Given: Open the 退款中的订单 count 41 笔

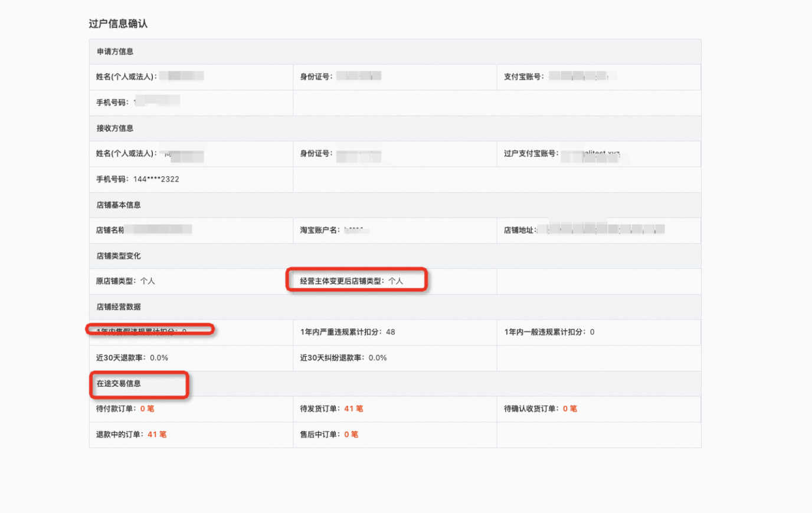Looking at the screenshot, I should pyautogui.click(x=157, y=435).
